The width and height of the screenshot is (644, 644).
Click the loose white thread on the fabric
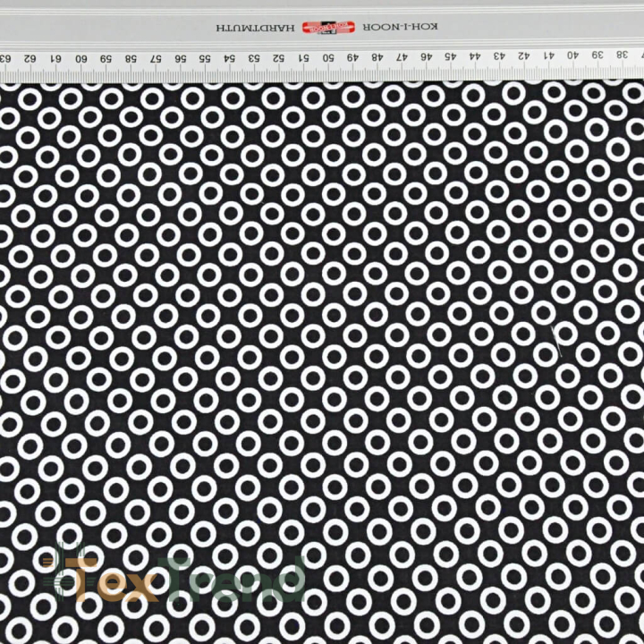(x=556, y=341)
